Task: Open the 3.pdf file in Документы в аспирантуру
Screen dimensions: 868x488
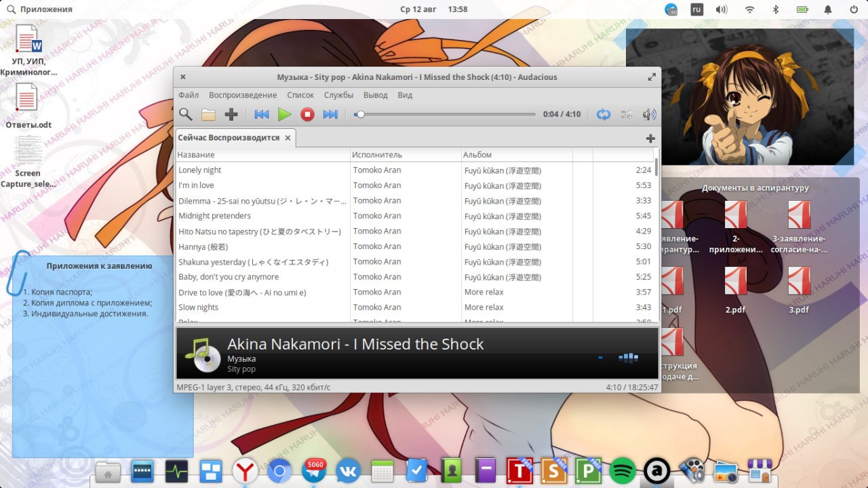Action: 799,290
